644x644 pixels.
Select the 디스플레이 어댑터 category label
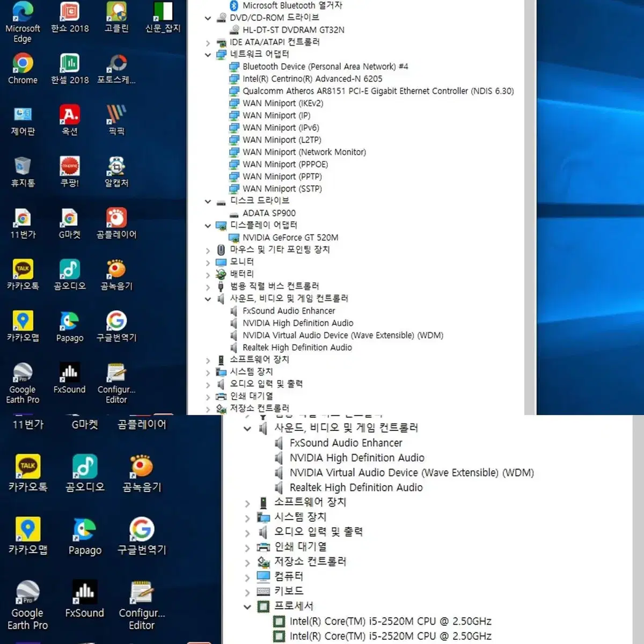[x=264, y=225]
